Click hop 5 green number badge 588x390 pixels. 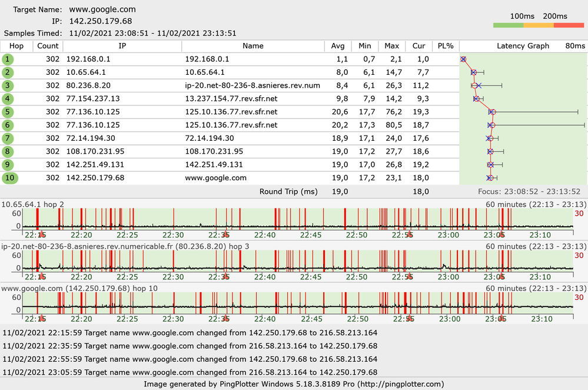[x=8, y=112]
